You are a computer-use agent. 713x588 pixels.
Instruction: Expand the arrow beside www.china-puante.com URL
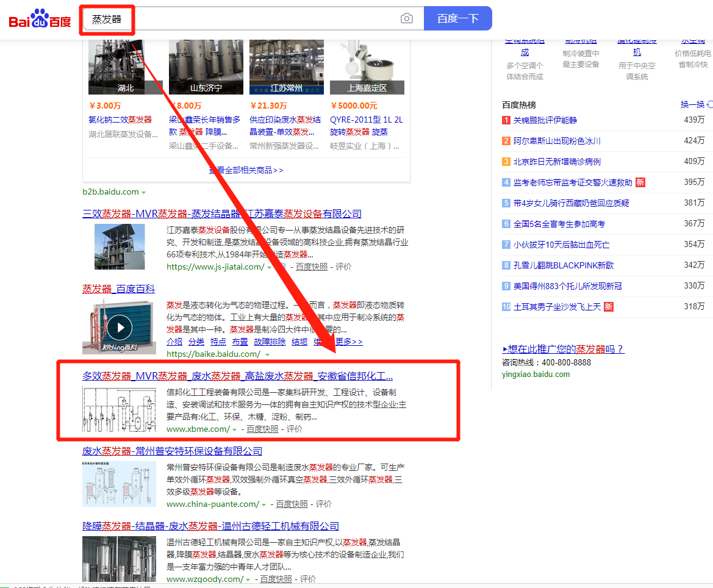tap(263, 505)
